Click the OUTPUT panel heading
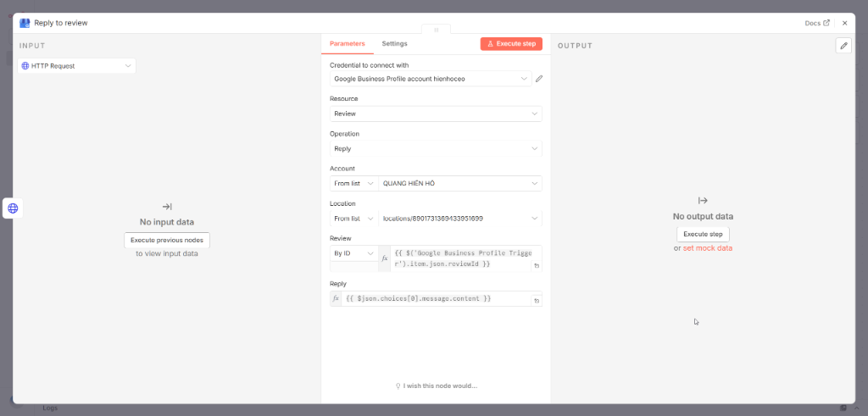The image size is (868, 416). click(575, 46)
